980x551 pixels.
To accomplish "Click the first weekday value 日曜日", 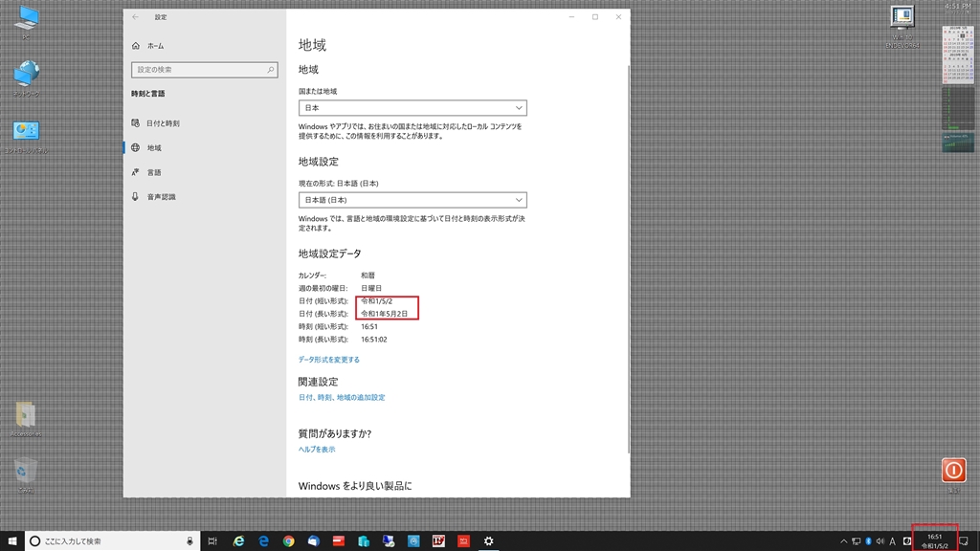I will [370, 288].
